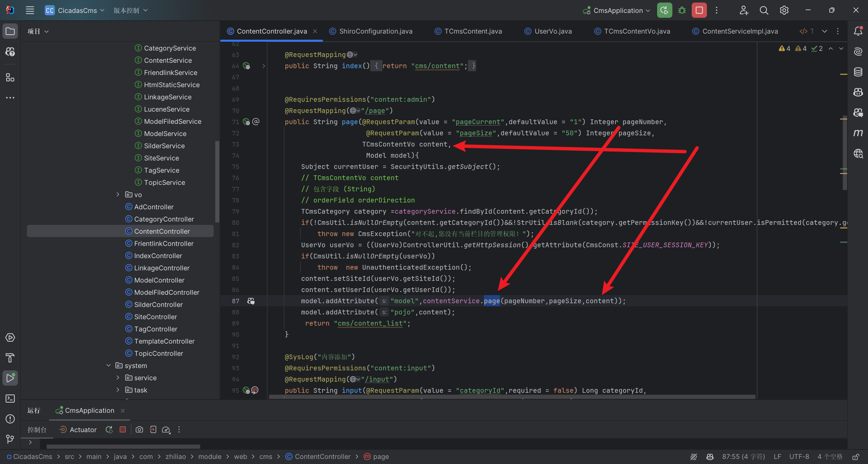Switch to TCmsContent.java tab

point(469,31)
